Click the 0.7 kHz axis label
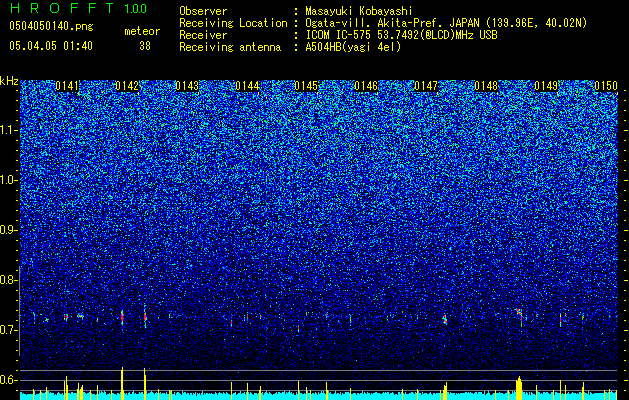Image resolution: width=629 pixels, height=400 pixels. click(8, 330)
